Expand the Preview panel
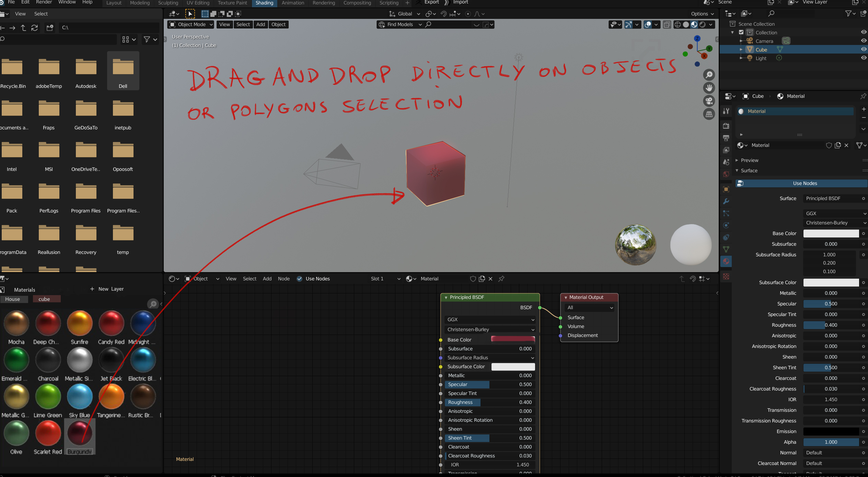This screenshot has width=868, height=477. click(x=749, y=160)
